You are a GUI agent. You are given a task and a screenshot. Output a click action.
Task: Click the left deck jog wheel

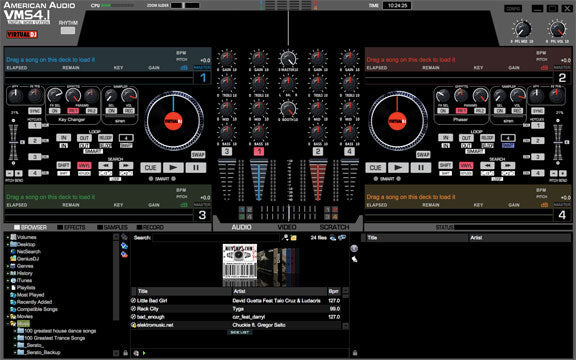click(x=173, y=120)
